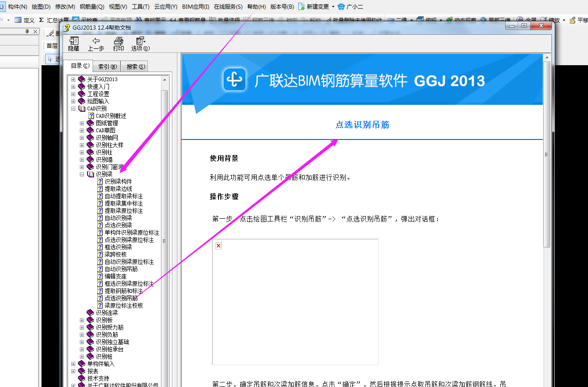Screen dimensions: 588x387
Task: Click the 新建变更 icon in main menu bar
Action: pyautogui.click(x=302, y=7)
